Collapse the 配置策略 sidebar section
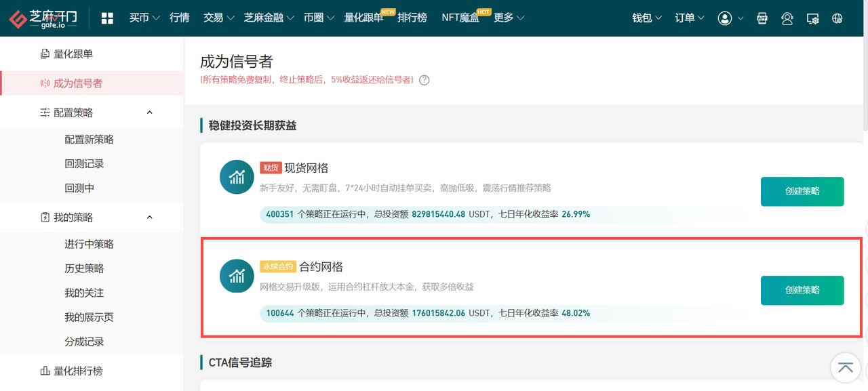868x391 pixels. [150, 112]
